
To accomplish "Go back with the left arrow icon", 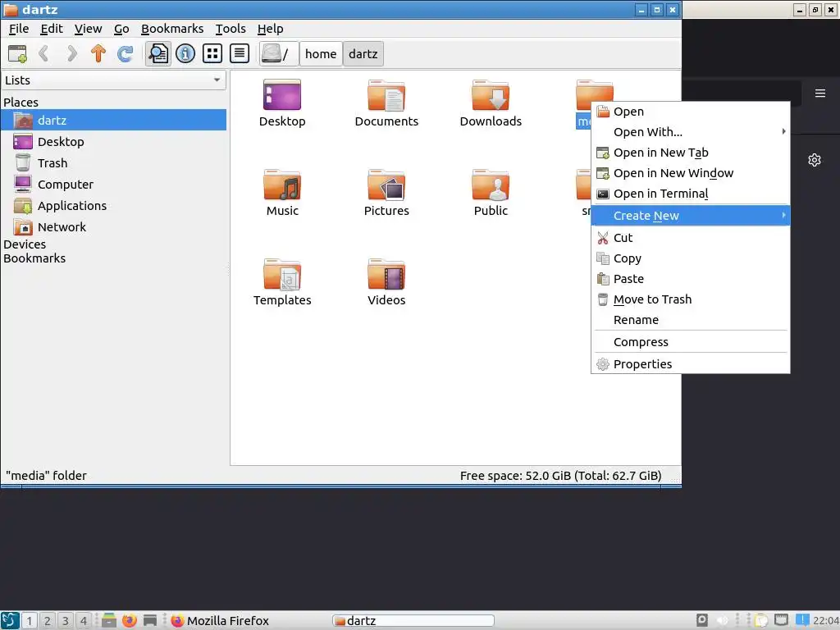I will [x=44, y=53].
